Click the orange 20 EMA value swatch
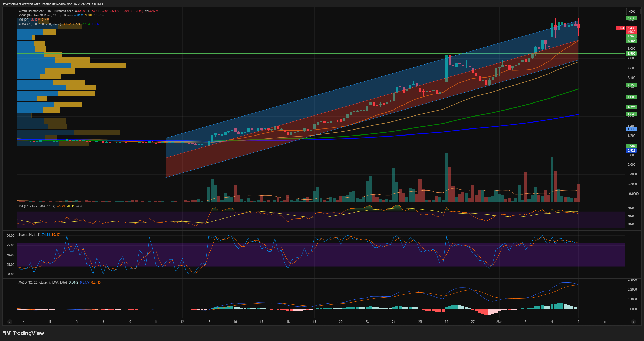 [67, 24]
